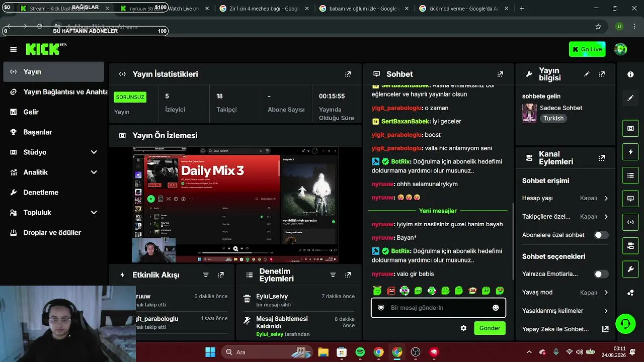Open Eylul_selvy moderator link in Denetim Eylemleri

(x=270, y=334)
